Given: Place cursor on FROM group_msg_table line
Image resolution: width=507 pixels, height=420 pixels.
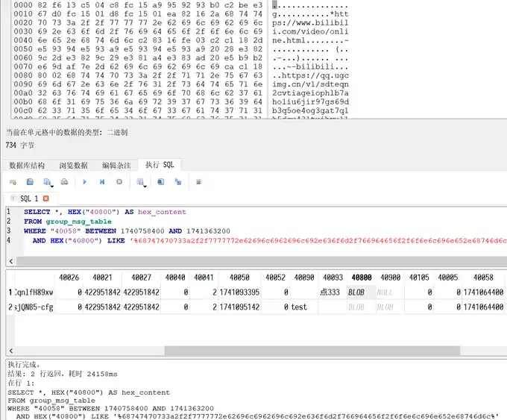Looking at the screenshot, I should point(68,222).
